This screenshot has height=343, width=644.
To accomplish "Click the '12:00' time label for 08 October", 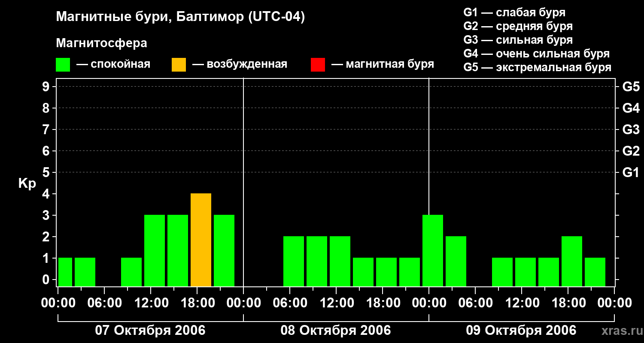I will pyautogui.click(x=336, y=303).
